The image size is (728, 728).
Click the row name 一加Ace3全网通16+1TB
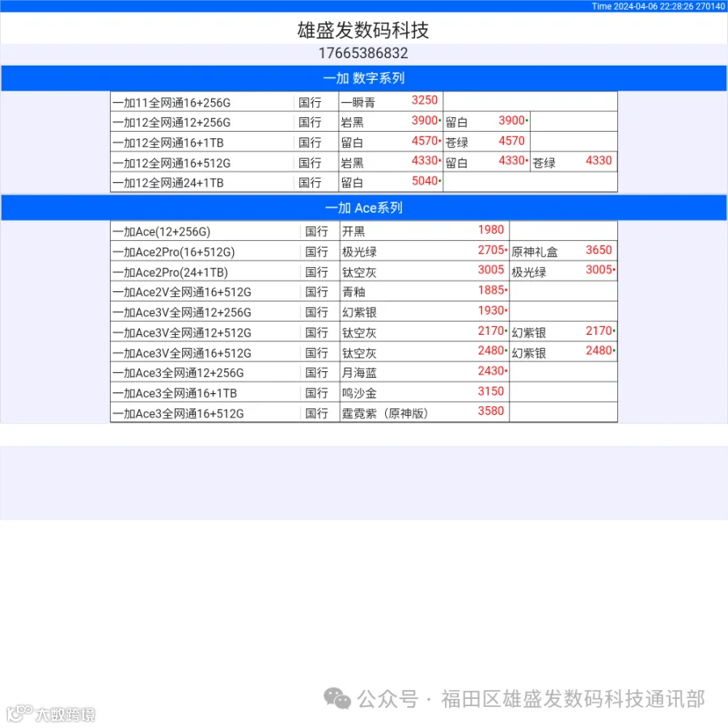[x=175, y=393]
